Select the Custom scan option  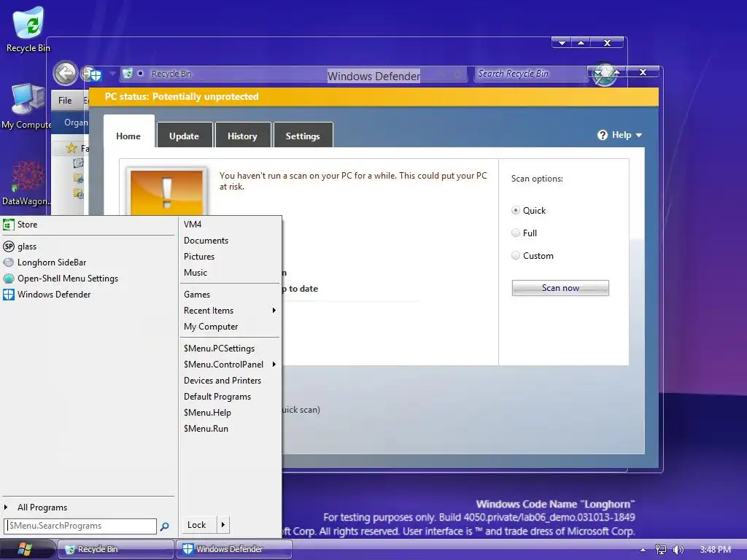pos(516,255)
